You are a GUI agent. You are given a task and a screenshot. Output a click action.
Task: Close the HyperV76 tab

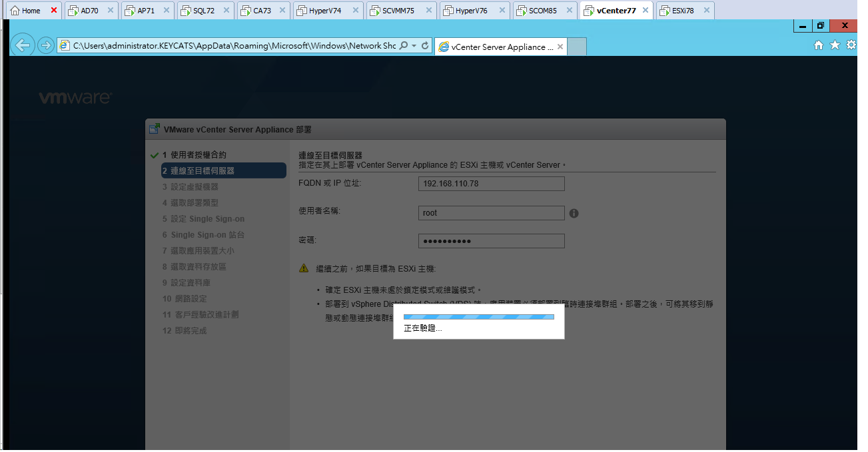click(x=501, y=11)
